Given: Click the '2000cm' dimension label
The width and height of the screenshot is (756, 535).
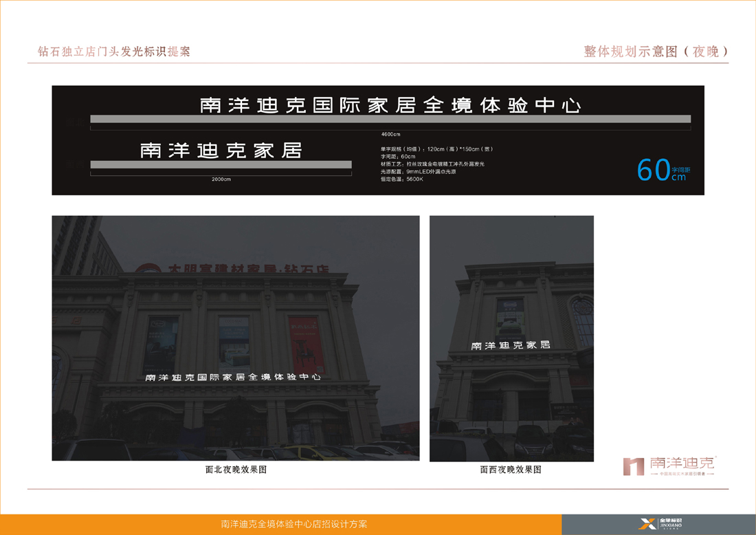Looking at the screenshot, I should coord(221,179).
